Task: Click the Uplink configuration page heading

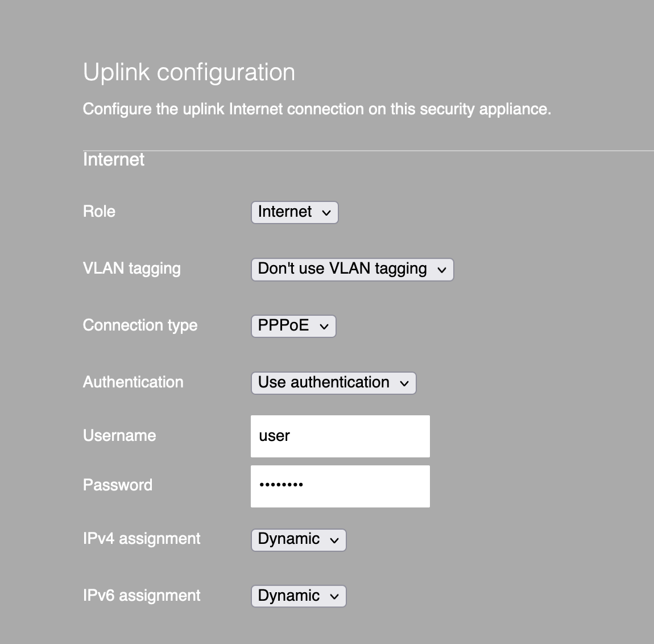Action: (189, 73)
